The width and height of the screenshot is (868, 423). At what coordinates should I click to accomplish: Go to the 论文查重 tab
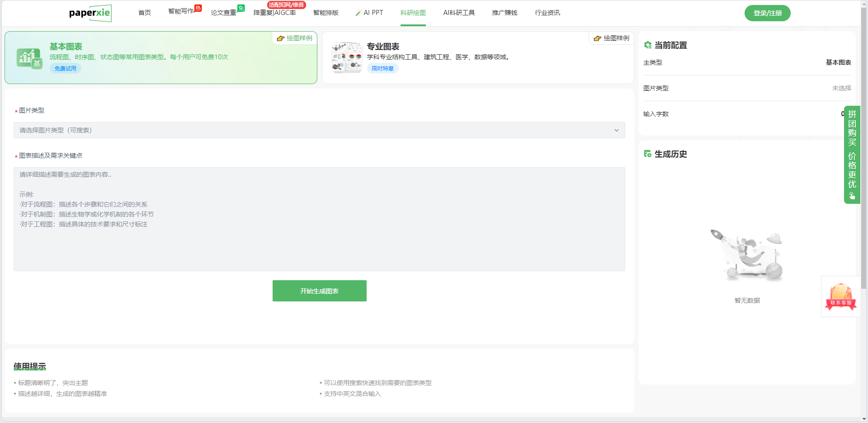[223, 13]
